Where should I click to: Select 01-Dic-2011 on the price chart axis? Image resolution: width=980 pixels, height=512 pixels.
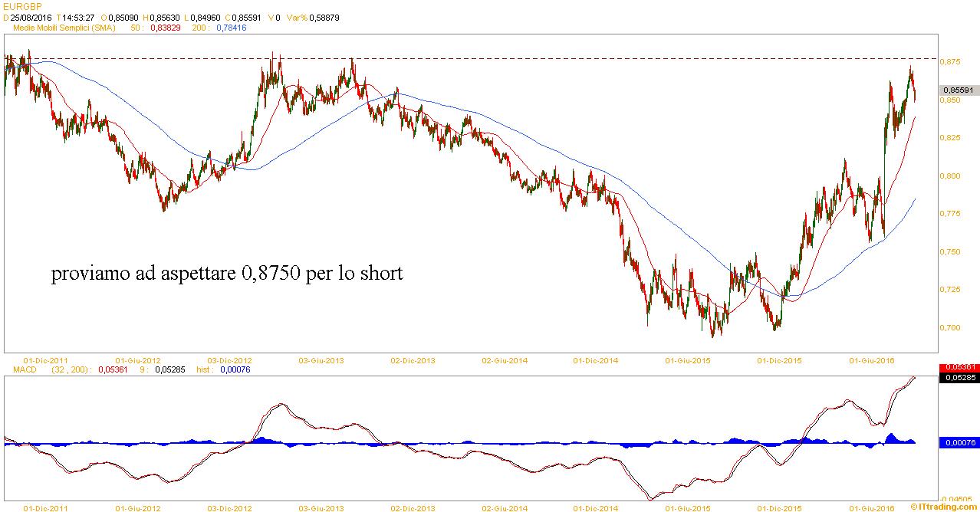pos(46,359)
